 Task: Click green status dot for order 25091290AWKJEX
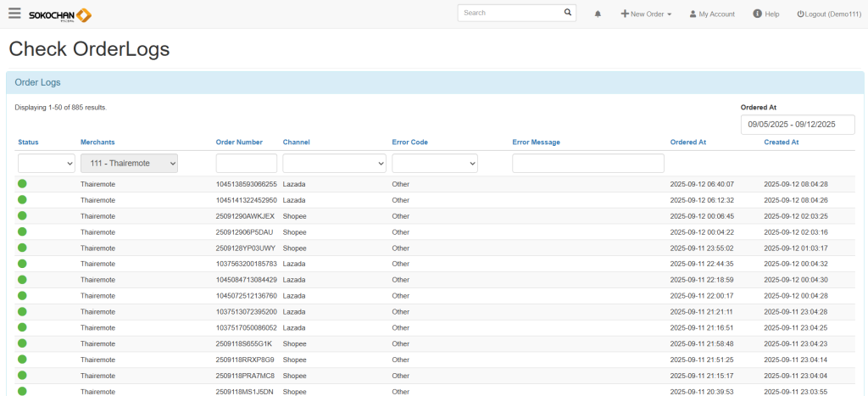tap(22, 216)
